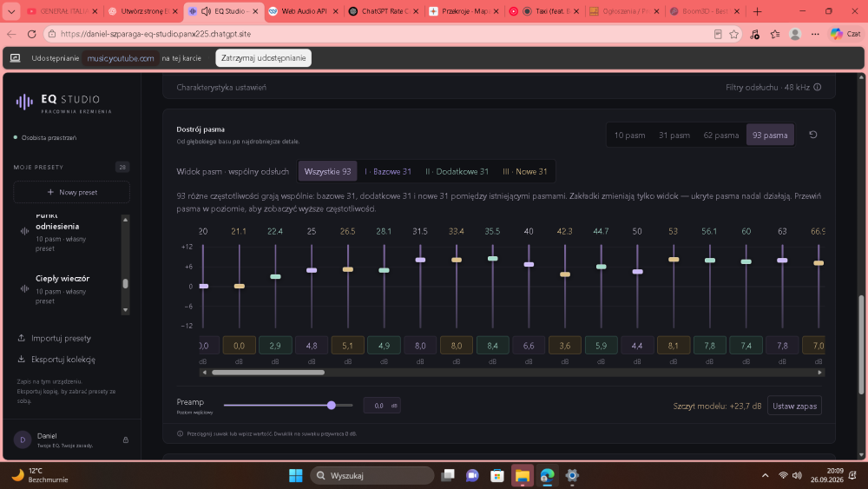868x489 pixels.
Task: Click the 20 Hz band slider handle
Action: click(x=204, y=287)
